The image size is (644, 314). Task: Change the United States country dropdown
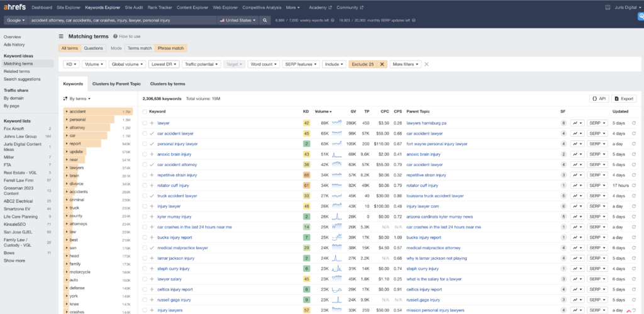[x=238, y=20]
